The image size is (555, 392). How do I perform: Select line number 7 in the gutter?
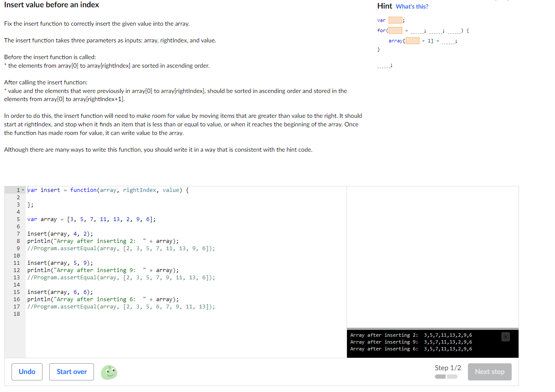(18, 233)
